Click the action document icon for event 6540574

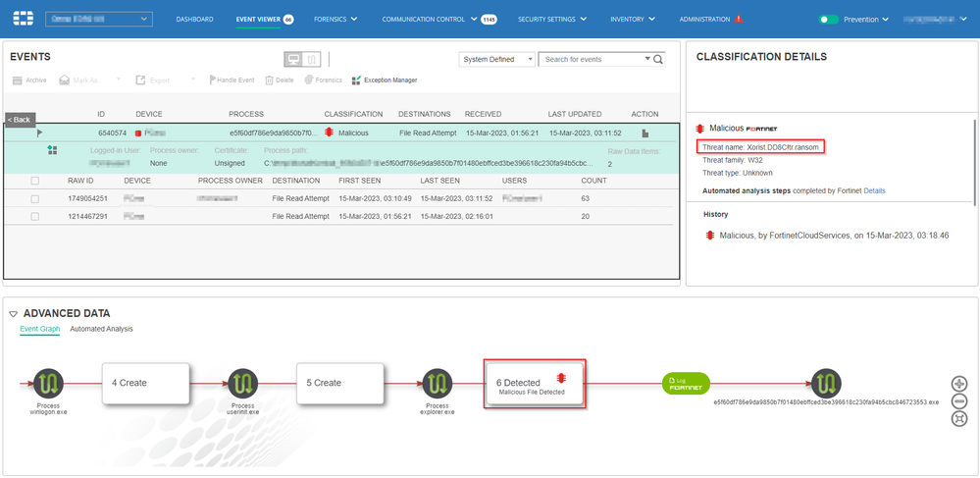[645, 133]
